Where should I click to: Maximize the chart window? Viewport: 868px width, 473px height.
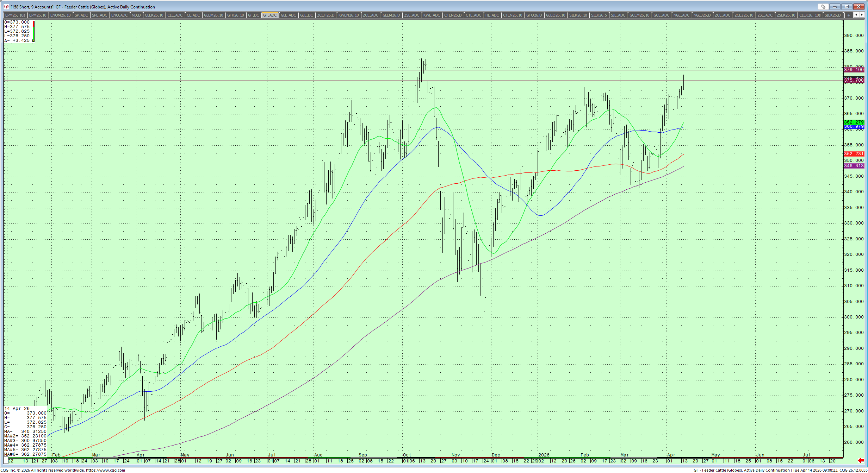847,7
